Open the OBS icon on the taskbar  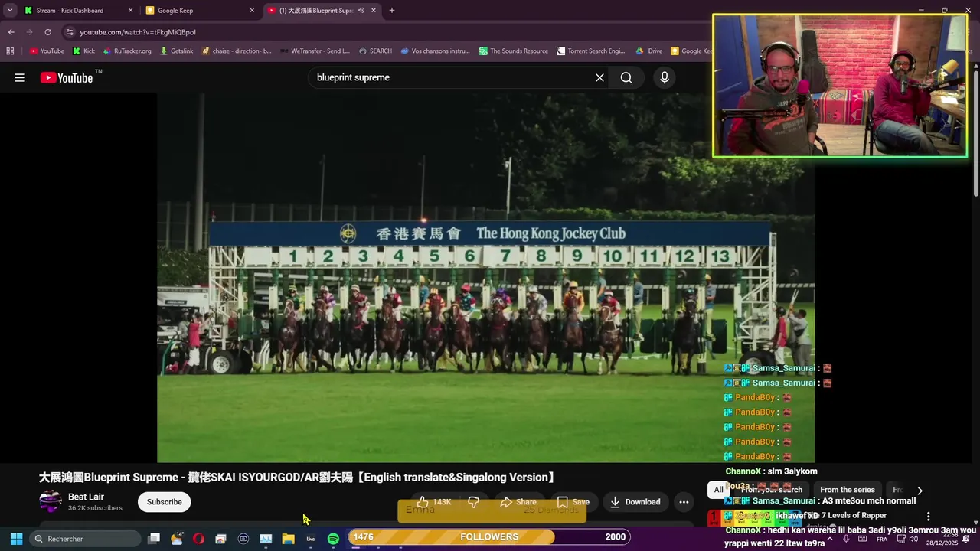[243, 539]
